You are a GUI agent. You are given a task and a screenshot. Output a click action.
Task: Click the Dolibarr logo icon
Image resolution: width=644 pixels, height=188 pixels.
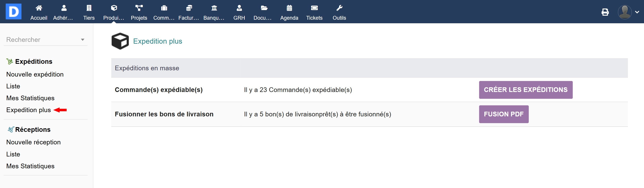tap(13, 11)
